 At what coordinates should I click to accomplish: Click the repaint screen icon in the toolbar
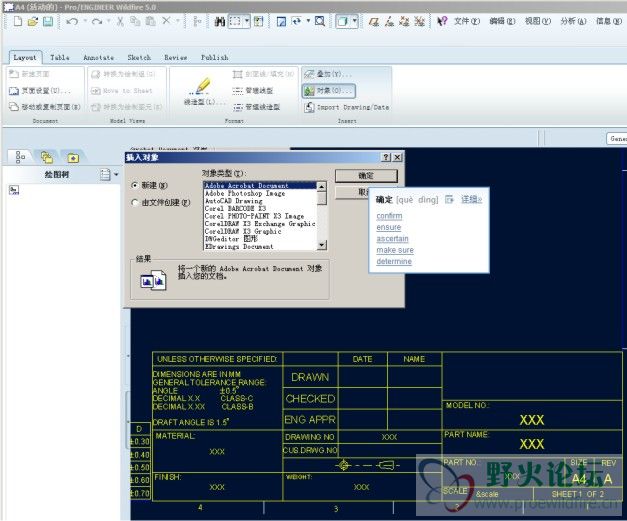tap(282, 21)
